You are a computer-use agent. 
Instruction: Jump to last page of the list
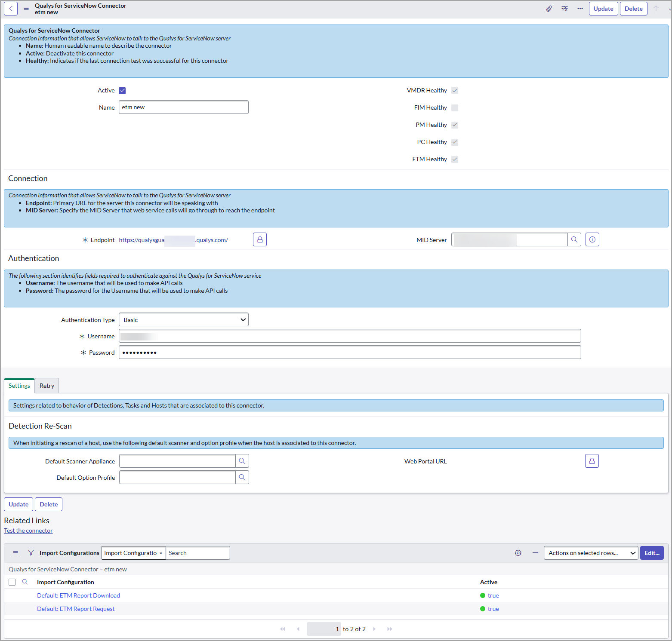pos(390,629)
